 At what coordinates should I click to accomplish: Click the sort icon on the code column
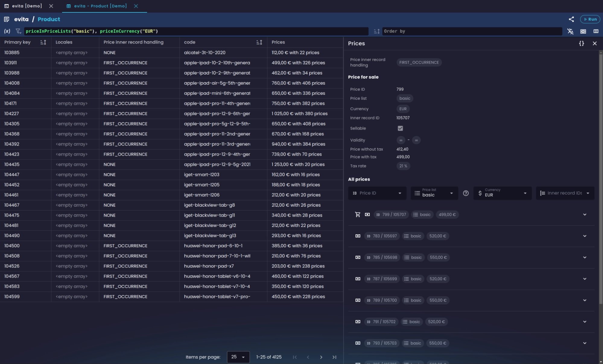point(259,42)
